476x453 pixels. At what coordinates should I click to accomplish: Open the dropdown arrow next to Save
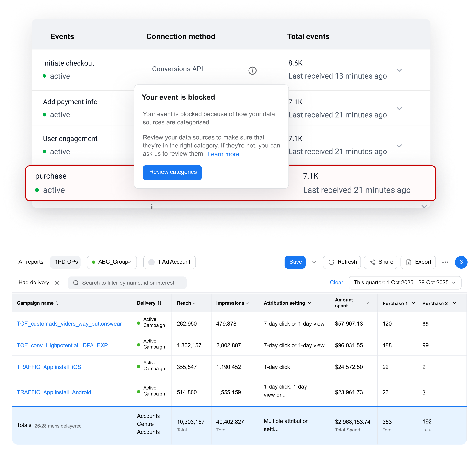coord(314,262)
